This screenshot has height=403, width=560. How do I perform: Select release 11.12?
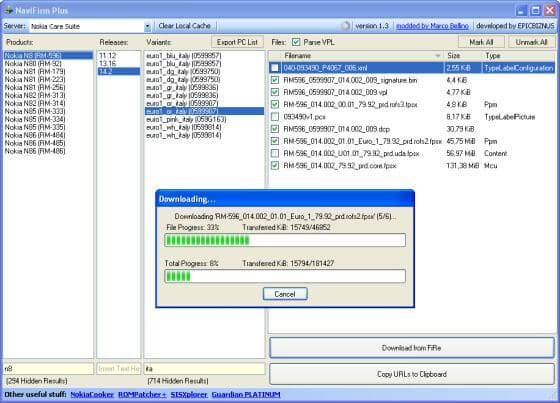pyautogui.click(x=119, y=55)
